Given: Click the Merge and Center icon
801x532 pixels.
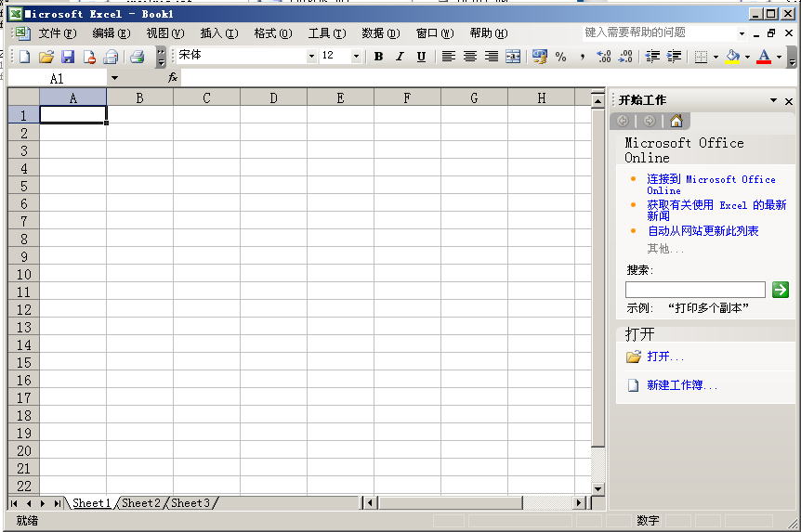Looking at the screenshot, I should point(513,57).
